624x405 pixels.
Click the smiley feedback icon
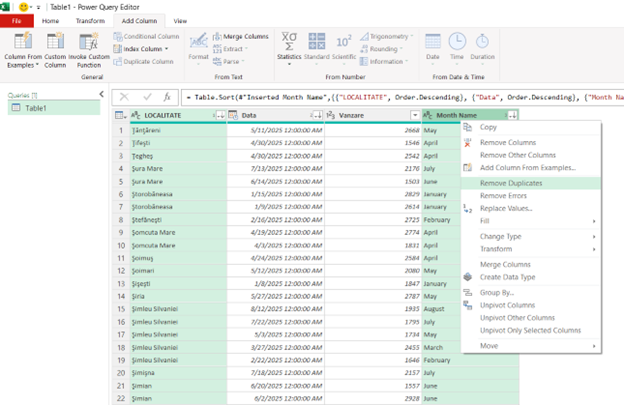click(x=24, y=7)
